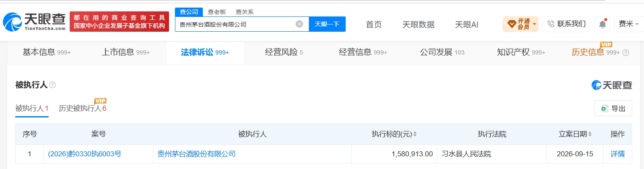
Task: Click the 序号 column header
Action: point(30,134)
